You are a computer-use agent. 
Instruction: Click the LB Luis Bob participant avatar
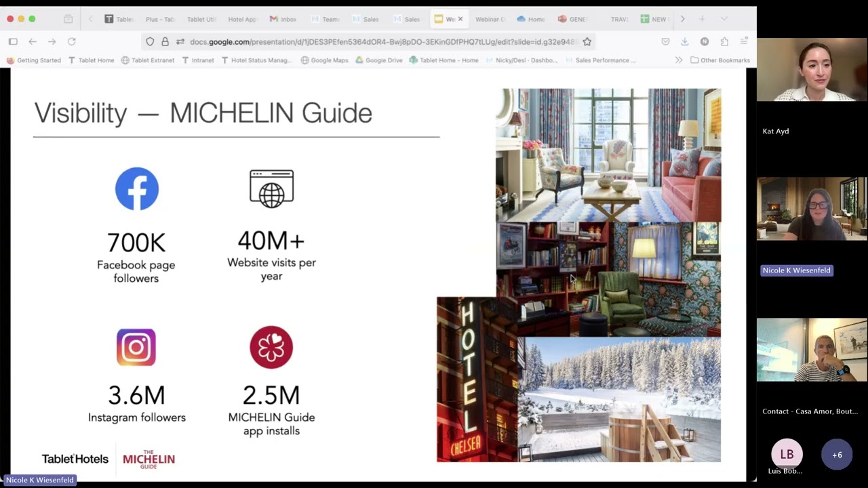coord(787,454)
